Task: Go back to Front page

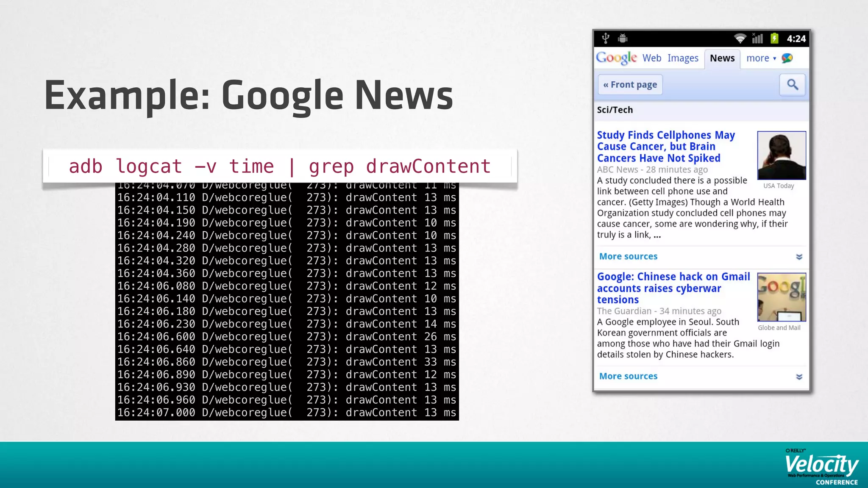Action: pyautogui.click(x=630, y=85)
